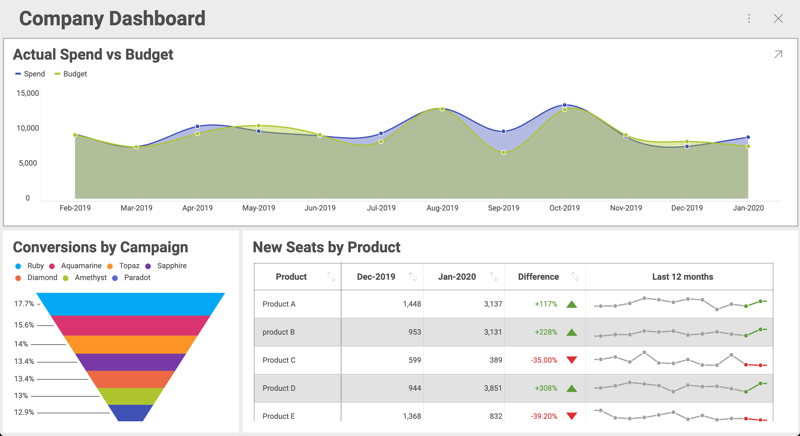The width and height of the screenshot is (800, 436).
Task: Sort table by Difference column arrows
Action: coord(574,277)
